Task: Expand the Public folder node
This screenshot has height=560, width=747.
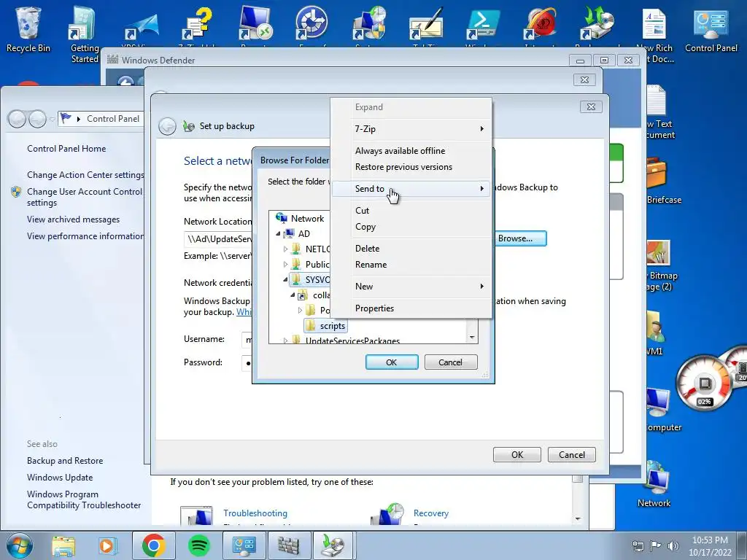Action: (x=285, y=264)
